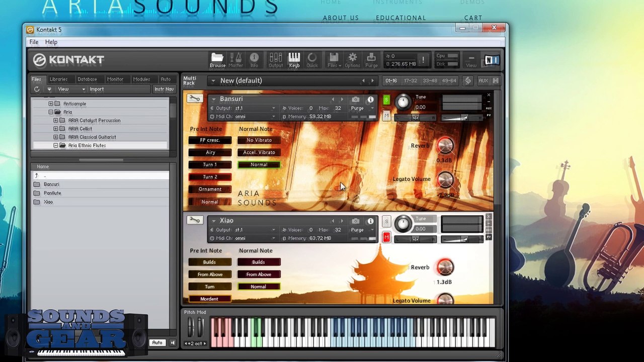Go to previous multi preset arrow
The height and width of the screenshot is (362, 644).
(x=363, y=80)
